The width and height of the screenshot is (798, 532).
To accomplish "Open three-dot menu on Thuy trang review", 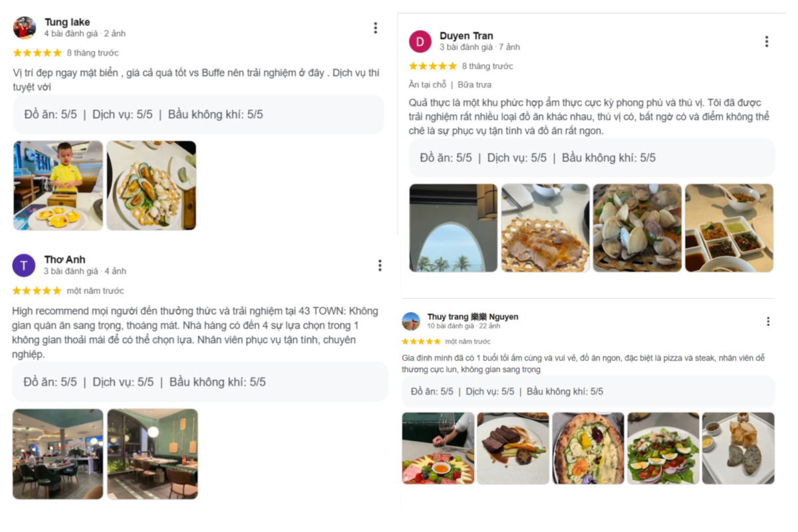I will tap(768, 322).
